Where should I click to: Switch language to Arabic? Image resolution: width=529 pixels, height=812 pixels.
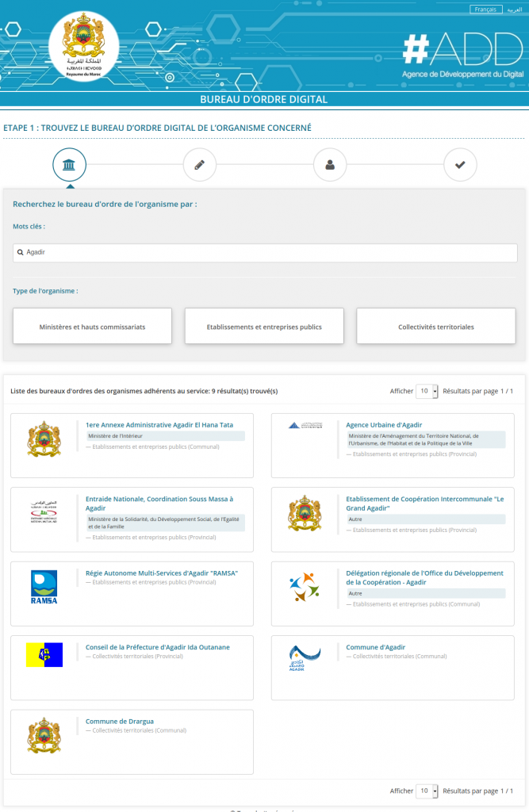point(515,10)
